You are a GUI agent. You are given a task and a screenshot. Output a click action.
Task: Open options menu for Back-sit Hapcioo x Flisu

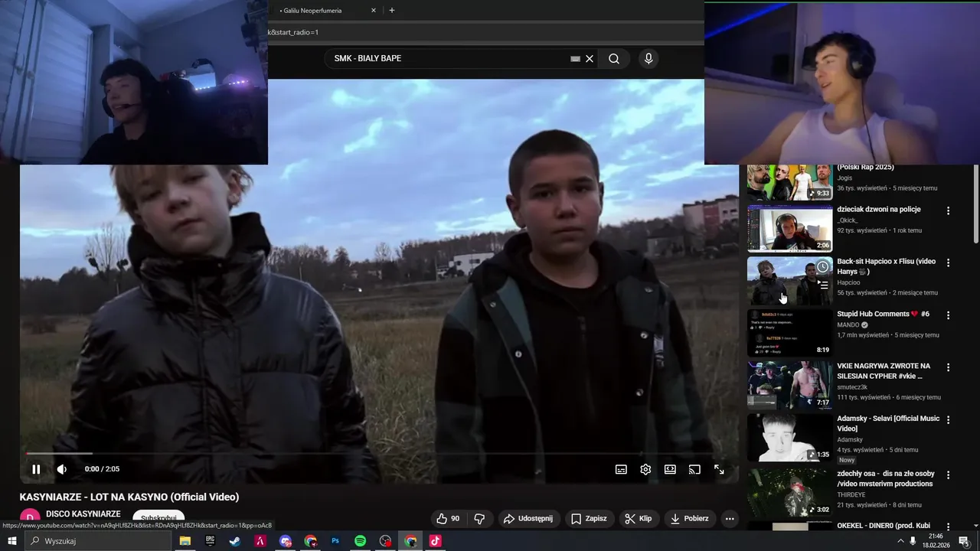pyautogui.click(x=949, y=262)
